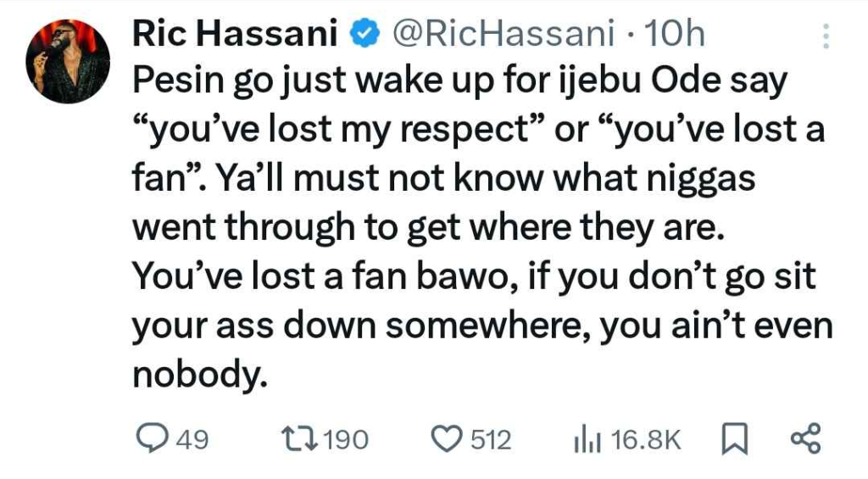The height and width of the screenshot is (479, 868).
Task: Bookmark this tweet
Action: tap(729, 439)
